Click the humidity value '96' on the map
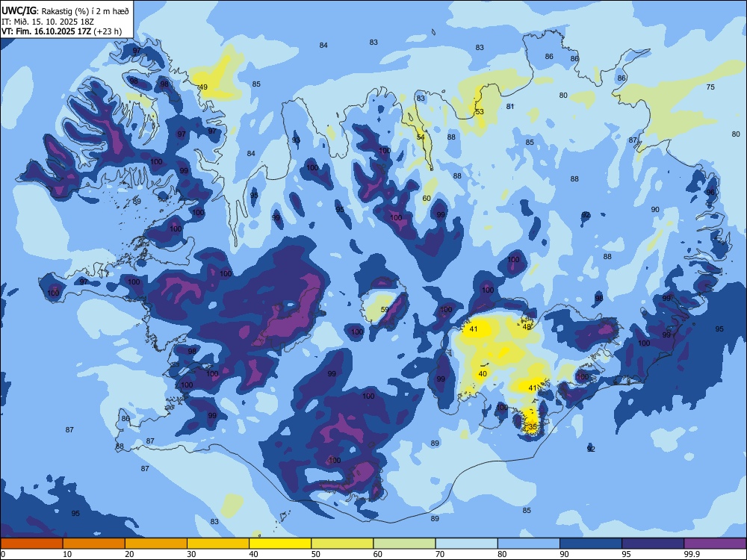Image resolution: width=747 pixels, height=560 pixels. [x=710, y=193]
